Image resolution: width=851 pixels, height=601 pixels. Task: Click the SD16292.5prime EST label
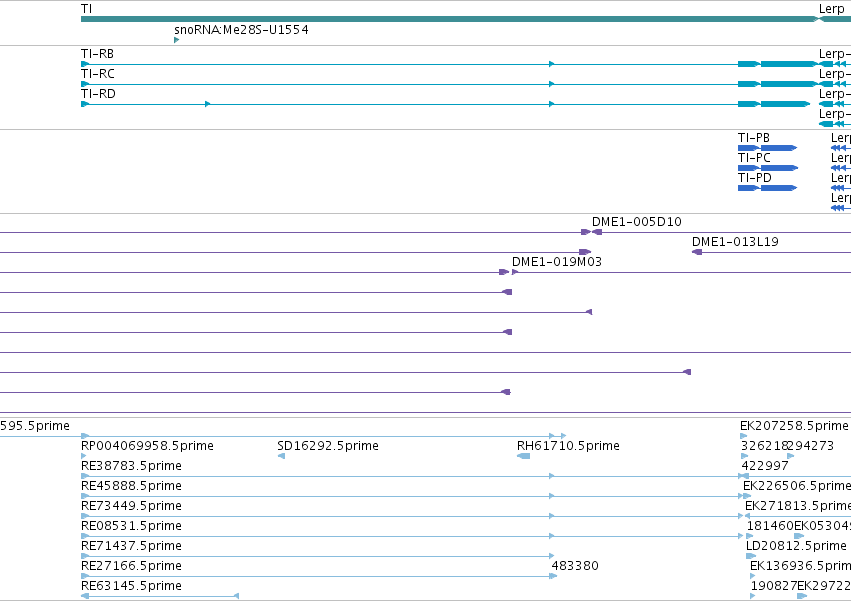328,446
